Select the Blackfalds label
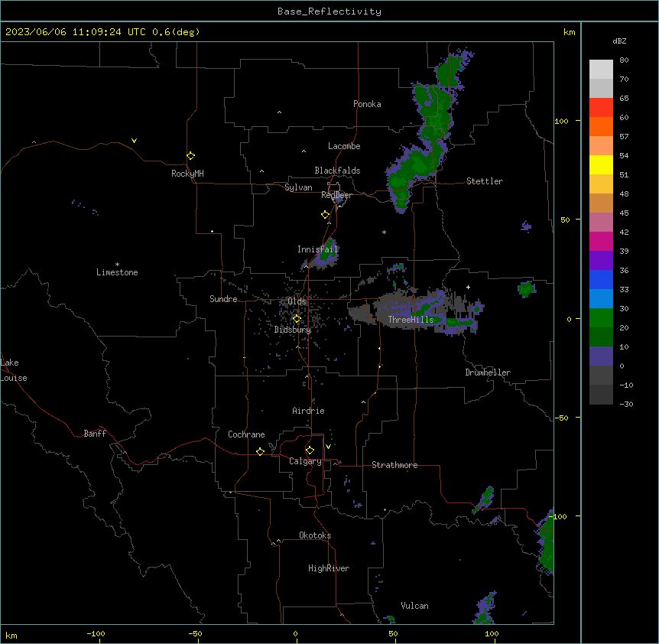 [337, 171]
